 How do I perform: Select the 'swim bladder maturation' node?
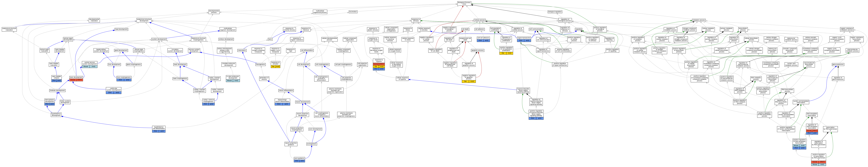54,64
